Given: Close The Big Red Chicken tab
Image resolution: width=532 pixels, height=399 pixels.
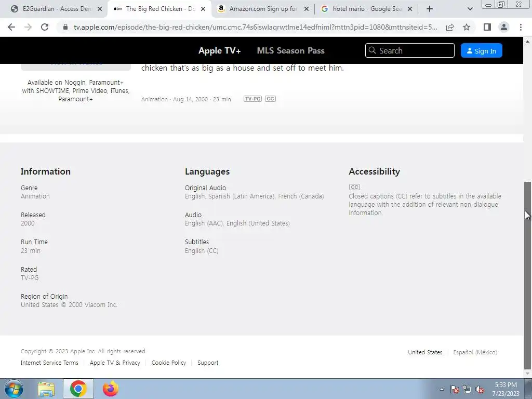Looking at the screenshot, I should (x=203, y=9).
